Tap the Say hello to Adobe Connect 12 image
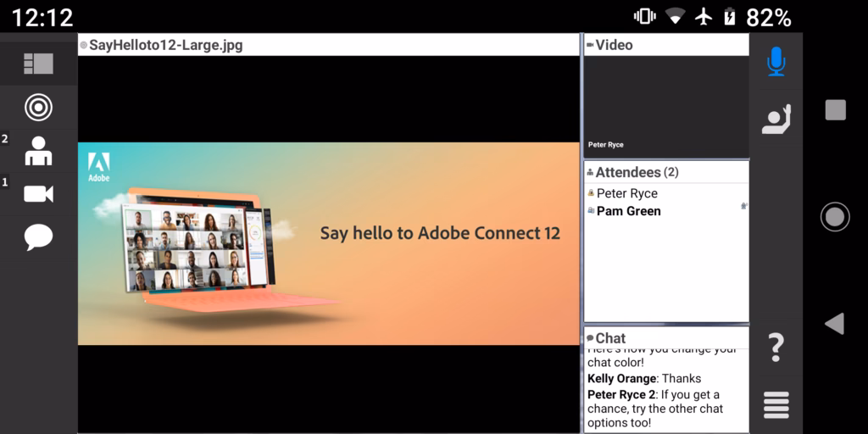The width and height of the screenshot is (868, 434). tap(328, 243)
